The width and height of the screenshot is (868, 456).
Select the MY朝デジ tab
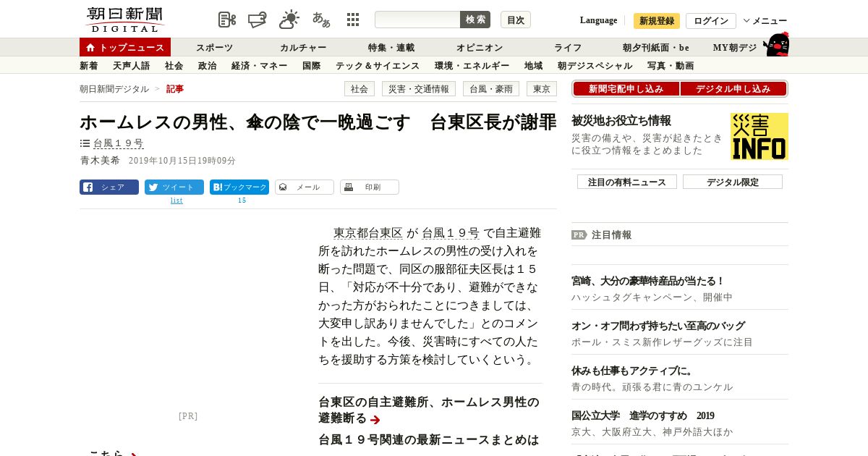[x=735, y=47]
